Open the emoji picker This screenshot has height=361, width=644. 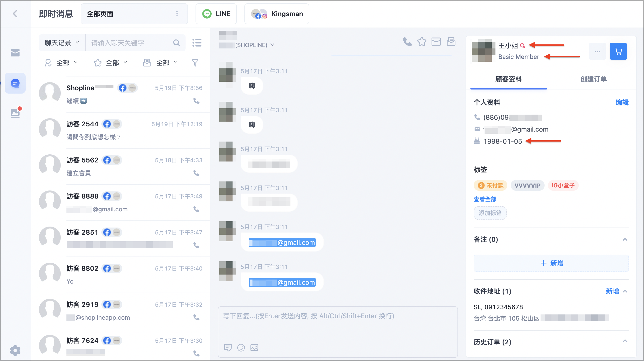pyautogui.click(x=241, y=347)
